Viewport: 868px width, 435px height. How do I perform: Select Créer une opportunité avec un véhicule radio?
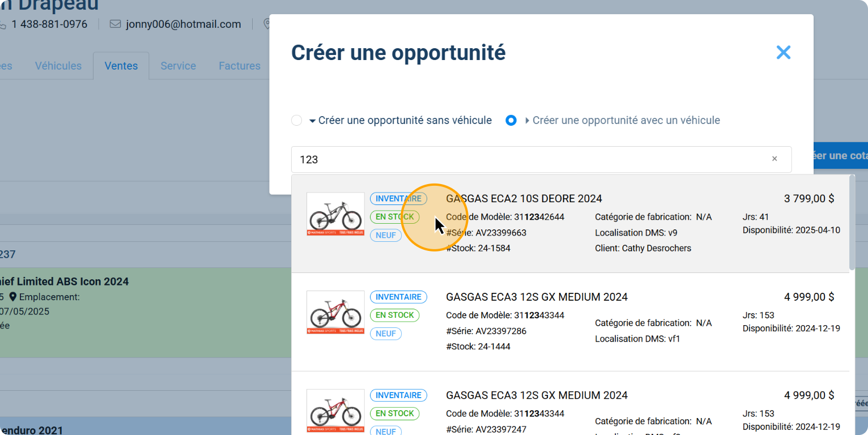tap(511, 121)
